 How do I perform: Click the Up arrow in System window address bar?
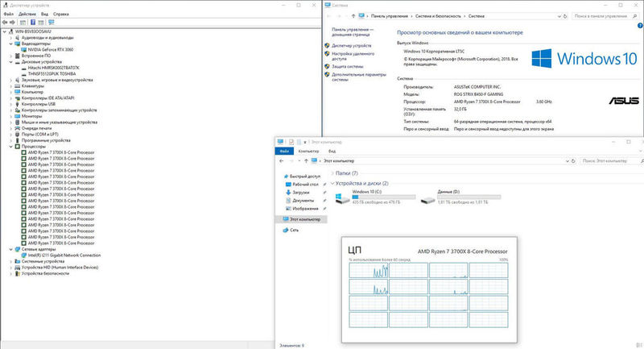pyautogui.click(x=353, y=16)
